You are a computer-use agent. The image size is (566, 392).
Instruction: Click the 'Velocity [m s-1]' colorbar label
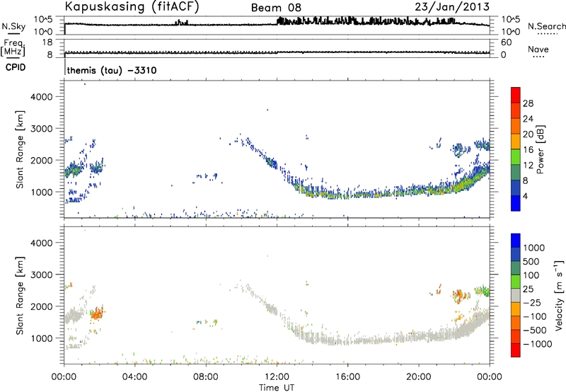click(x=559, y=295)
